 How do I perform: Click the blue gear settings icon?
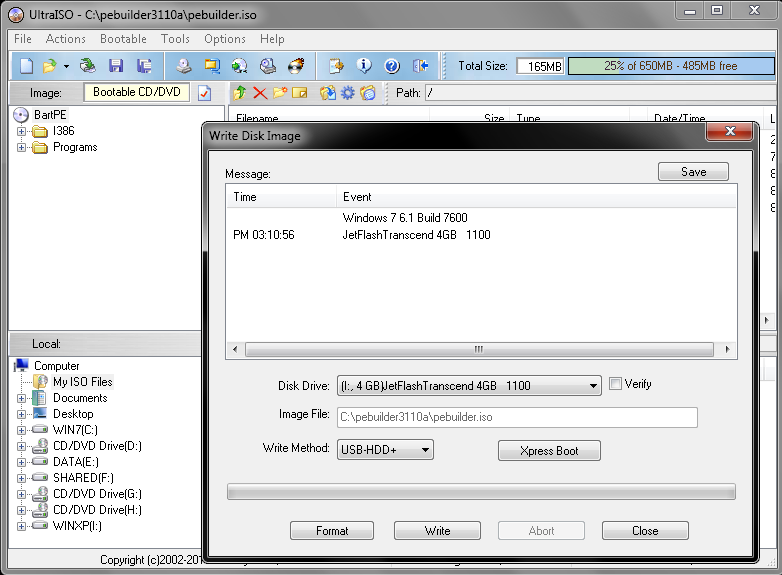(x=348, y=93)
